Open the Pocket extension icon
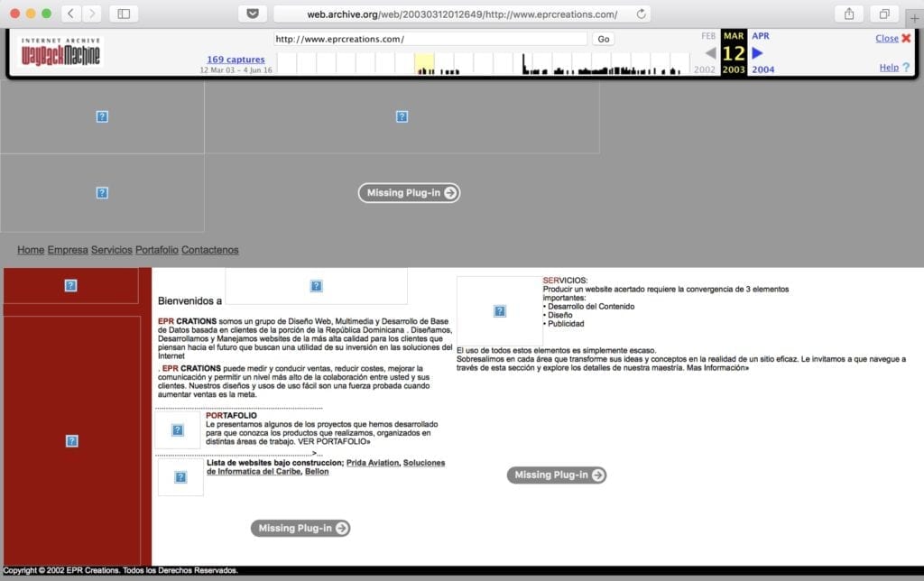The width and height of the screenshot is (924, 581). click(253, 14)
